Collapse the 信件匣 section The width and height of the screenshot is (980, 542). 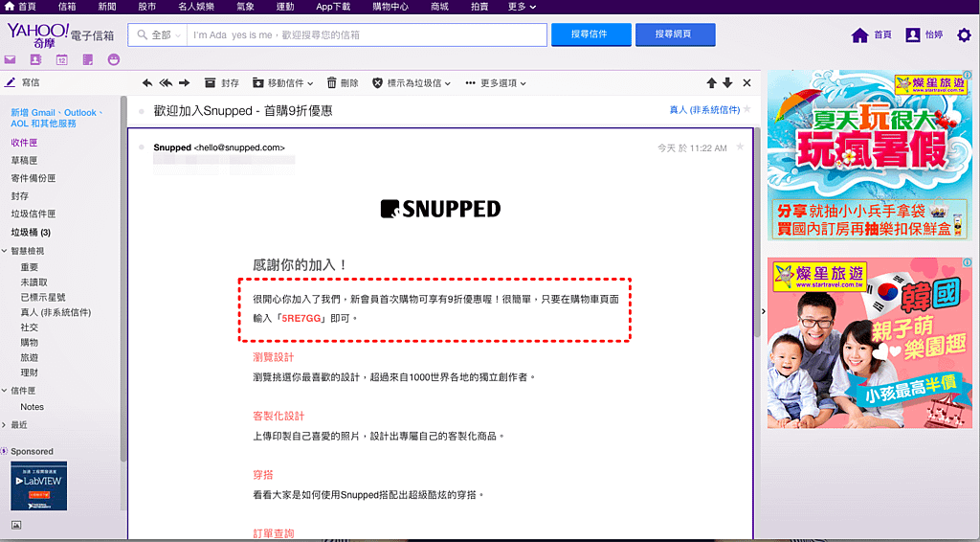click(x=5, y=391)
